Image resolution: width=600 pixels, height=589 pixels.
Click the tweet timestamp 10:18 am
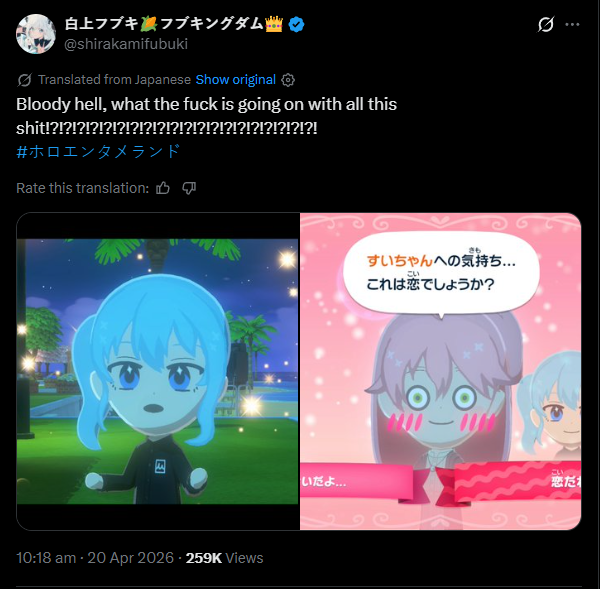(x=46, y=558)
